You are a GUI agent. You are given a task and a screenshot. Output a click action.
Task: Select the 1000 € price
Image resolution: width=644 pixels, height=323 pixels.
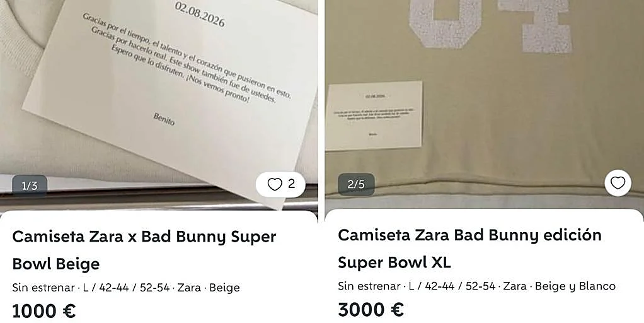pyautogui.click(x=44, y=311)
